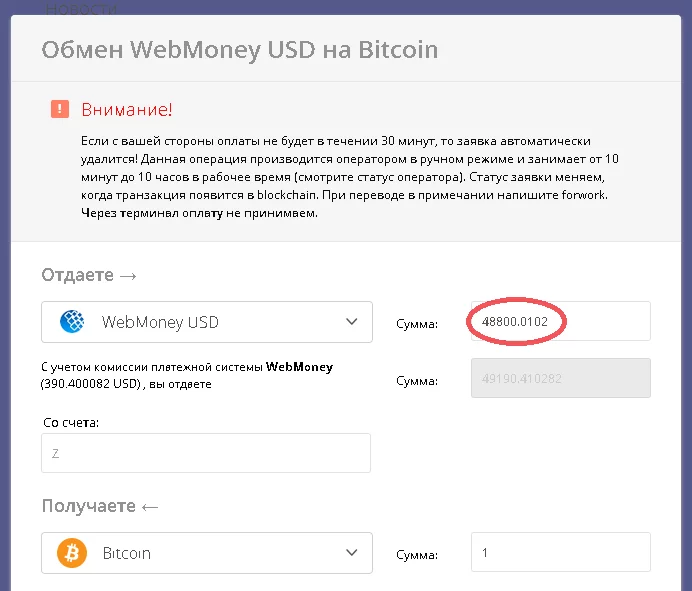Click the greyed-out amount field 49190.410282
The image size is (692, 591).
click(559, 380)
